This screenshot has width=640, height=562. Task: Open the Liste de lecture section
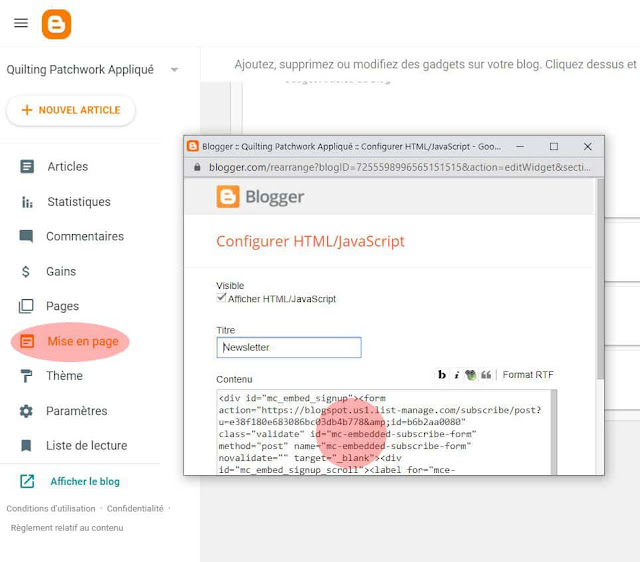(87, 446)
